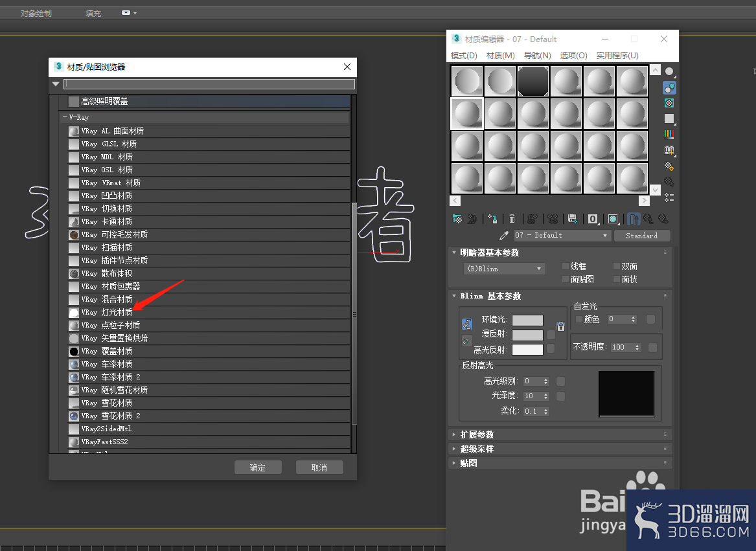This screenshot has height=551, width=756.
Task: Click Put Material to Scene icon
Action: pyautogui.click(x=472, y=219)
